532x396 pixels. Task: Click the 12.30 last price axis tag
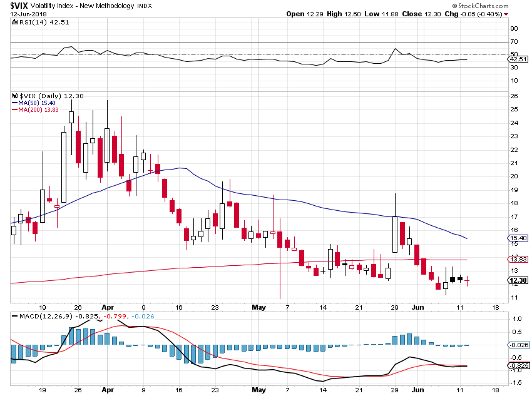(x=518, y=280)
